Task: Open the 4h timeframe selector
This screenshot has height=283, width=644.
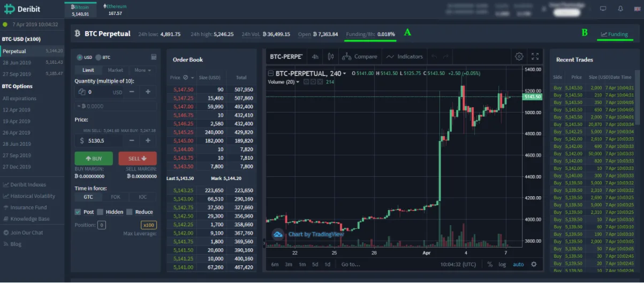Action: 315,56
